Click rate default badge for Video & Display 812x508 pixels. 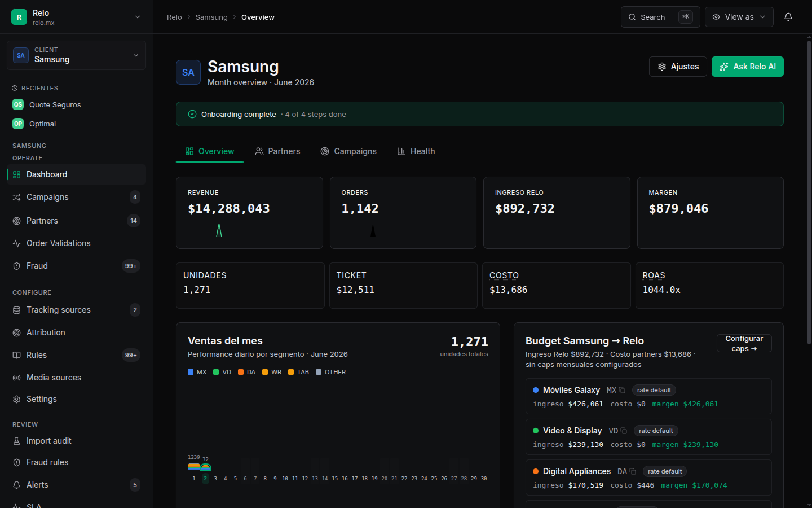(656, 431)
